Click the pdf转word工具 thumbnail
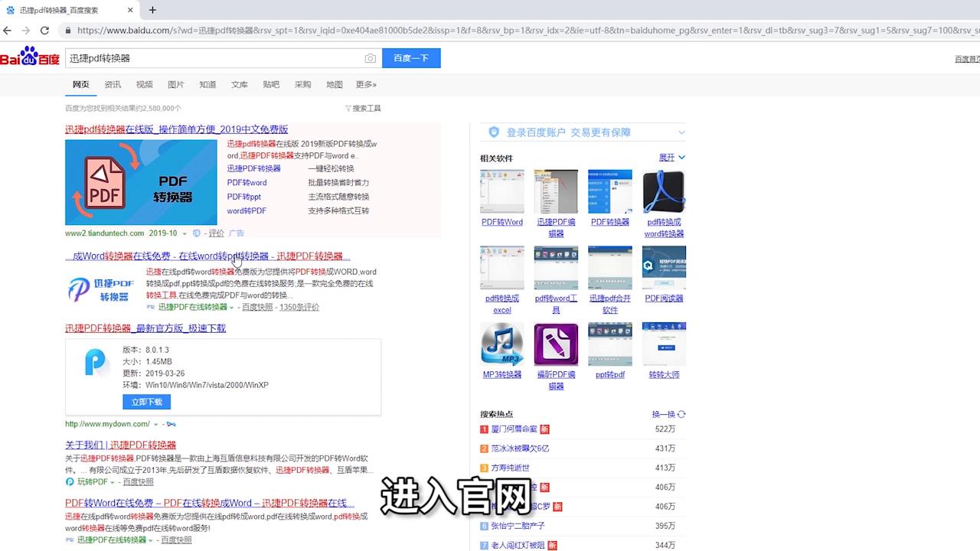 point(556,268)
